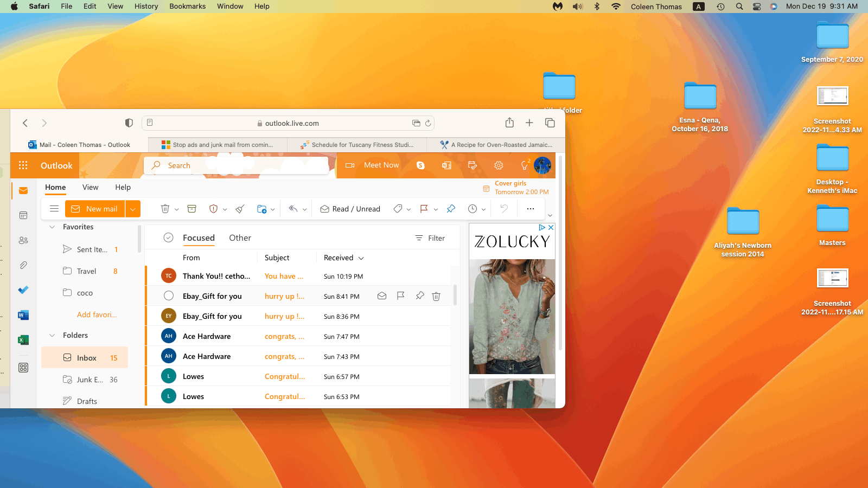Open the New mail dropdown arrow
The image size is (868, 488).
click(133, 209)
